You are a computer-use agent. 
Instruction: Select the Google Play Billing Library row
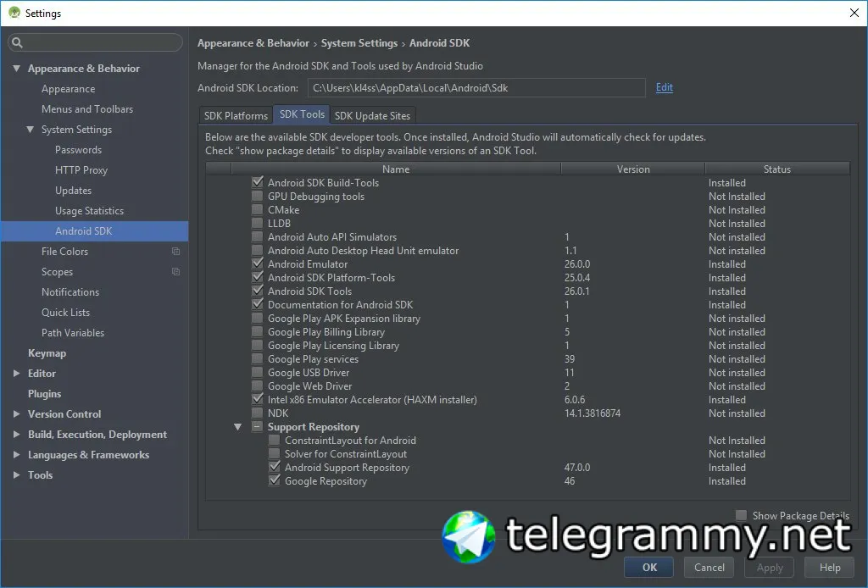(527, 331)
